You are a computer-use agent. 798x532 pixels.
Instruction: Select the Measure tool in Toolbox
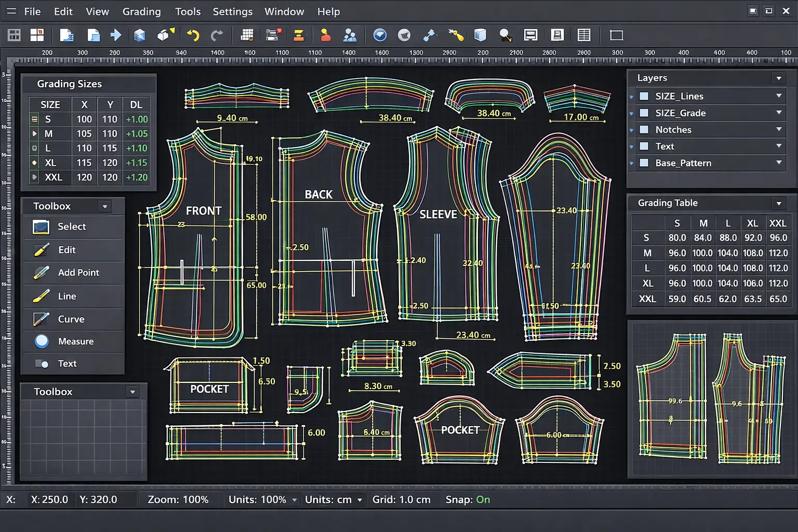click(x=75, y=341)
